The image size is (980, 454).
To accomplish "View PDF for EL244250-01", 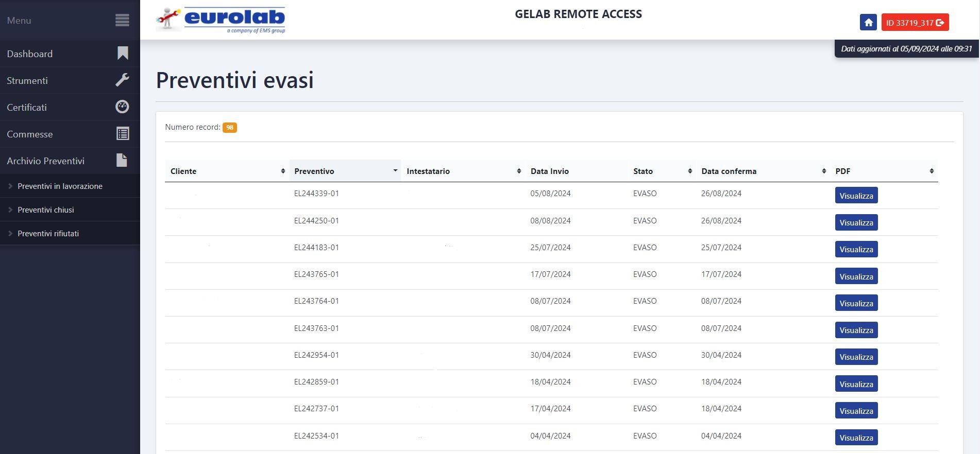I will pyautogui.click(x=856, y=222).
